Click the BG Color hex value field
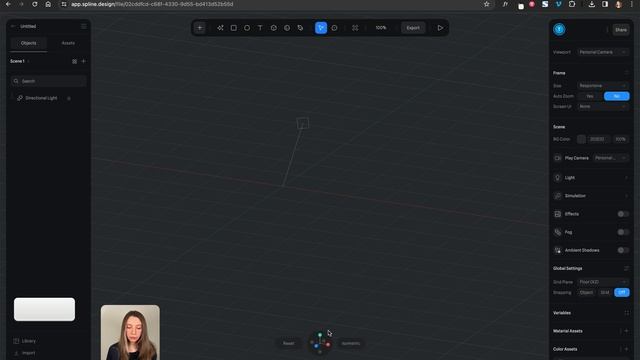 pos(598,139)
